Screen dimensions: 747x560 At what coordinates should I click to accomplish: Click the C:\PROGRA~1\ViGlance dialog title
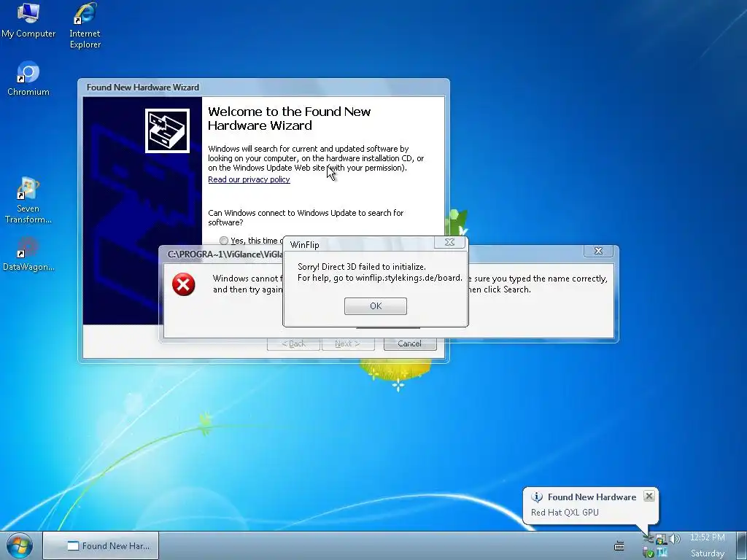click(x=226, y=254)
